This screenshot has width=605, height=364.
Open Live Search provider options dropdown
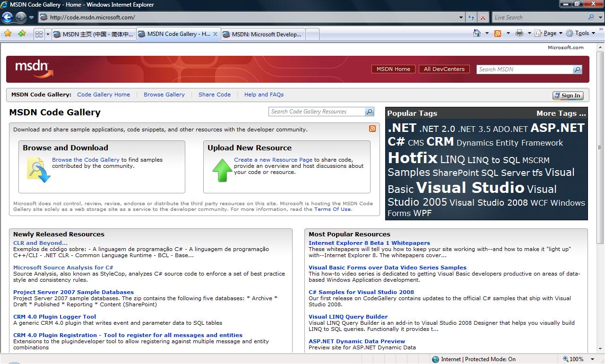point(600,17)
